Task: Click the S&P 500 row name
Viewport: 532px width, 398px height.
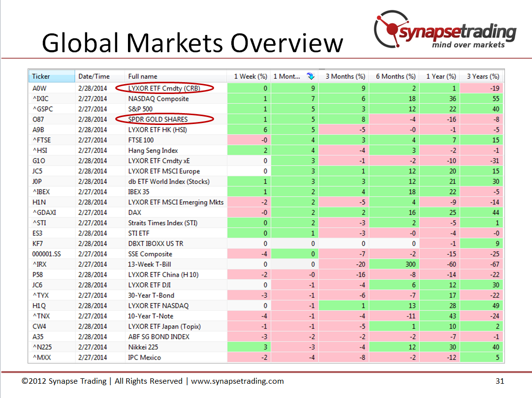Action: 140,109
